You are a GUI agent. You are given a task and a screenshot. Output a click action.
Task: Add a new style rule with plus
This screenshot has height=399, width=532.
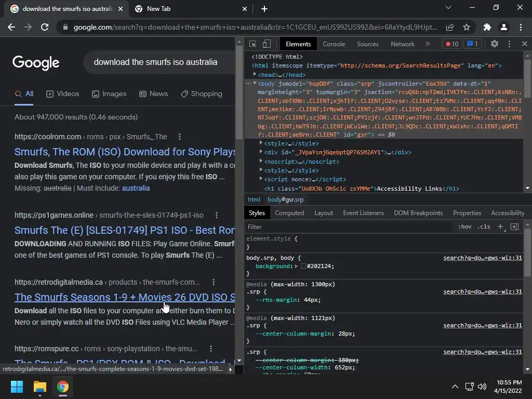500,227
